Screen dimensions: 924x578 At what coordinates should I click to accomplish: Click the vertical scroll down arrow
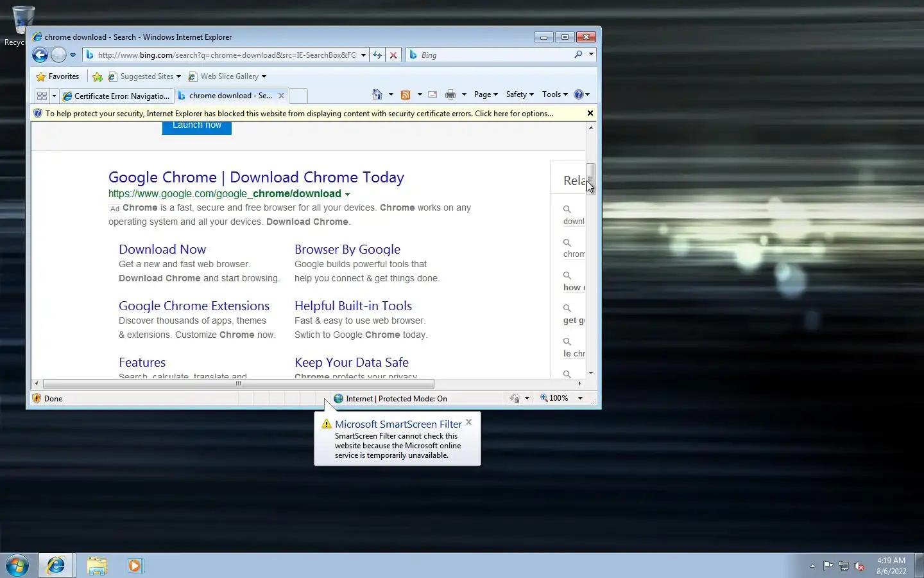(590, 372)
